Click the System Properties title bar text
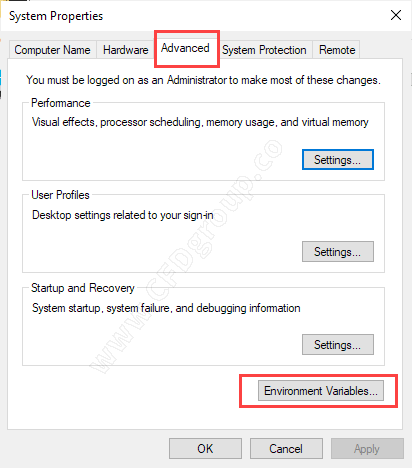The width and height of the screenshot is (412, 468). (x=56, y=16)
